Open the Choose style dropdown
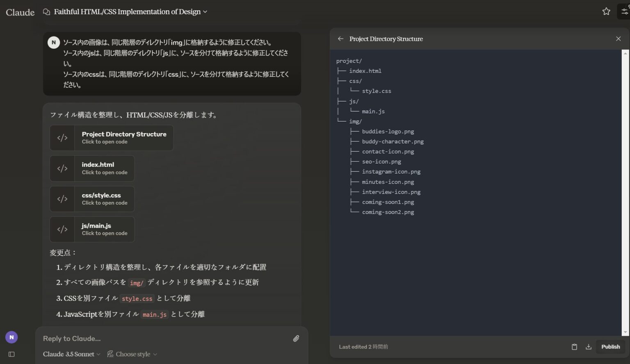 (x=131, y=354)
